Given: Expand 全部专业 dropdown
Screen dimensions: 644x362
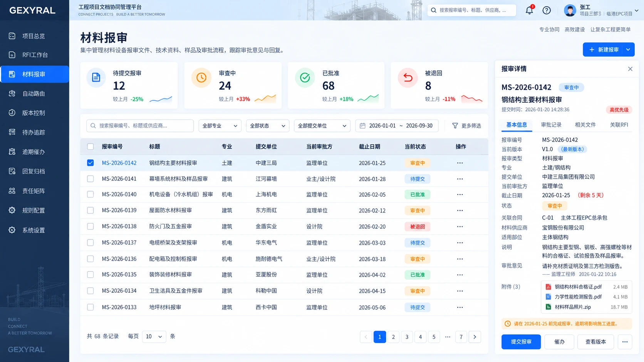Looking at the screenshot, I should tap(220, 126).
